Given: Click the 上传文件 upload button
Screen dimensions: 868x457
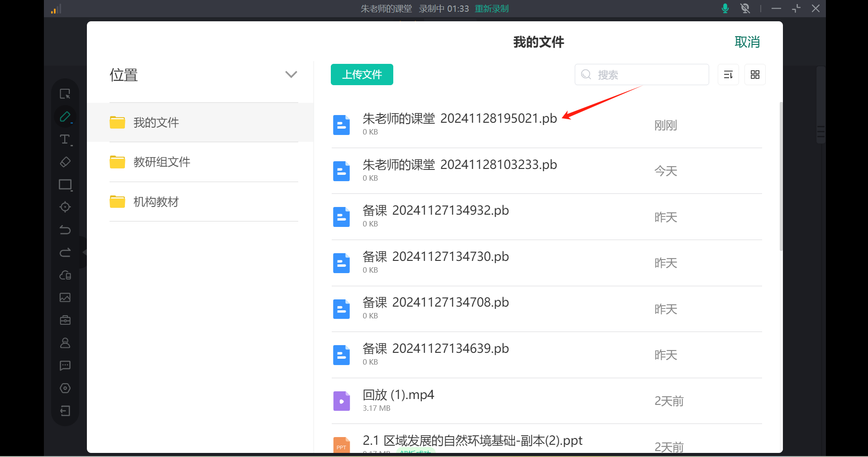Looking at the screenshot, I should pyautogui.click(x=362, y=74).
